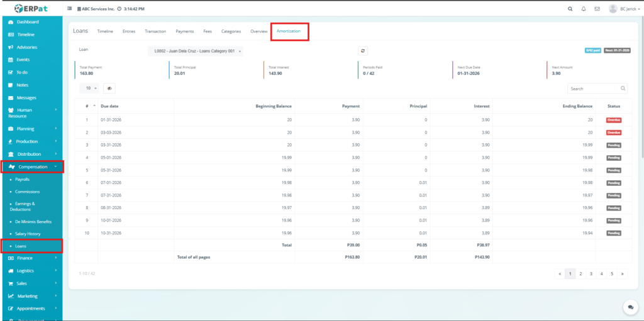Screen dimensions: 644x321
Task: Click the sidebar menu toggle icon
Action: [x=69, y=9]
